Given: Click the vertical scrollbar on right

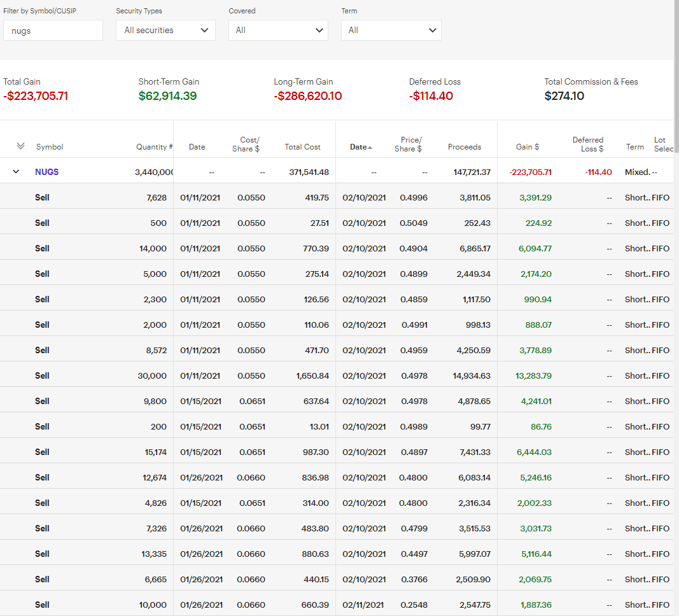Looking at the screenshot, I should 676,76.
